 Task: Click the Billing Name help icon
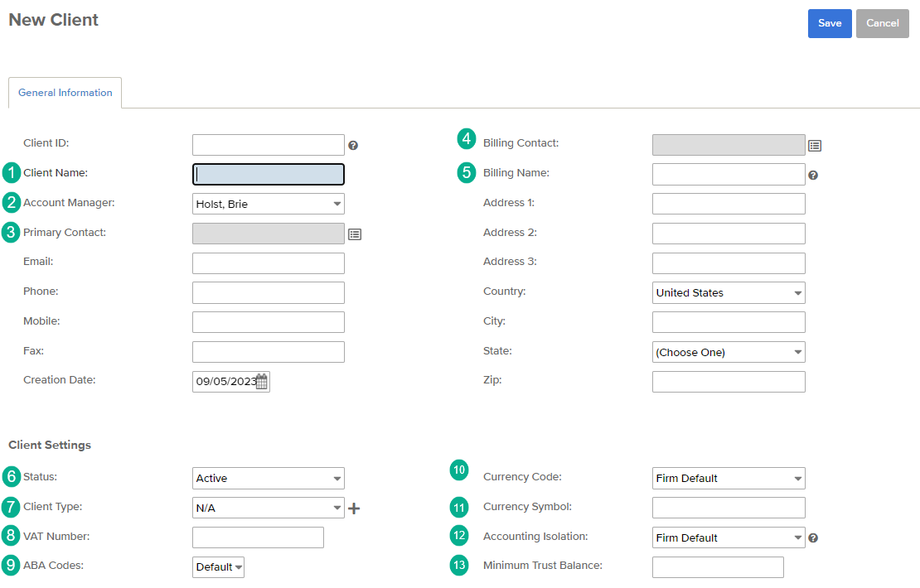coord(813,176)
